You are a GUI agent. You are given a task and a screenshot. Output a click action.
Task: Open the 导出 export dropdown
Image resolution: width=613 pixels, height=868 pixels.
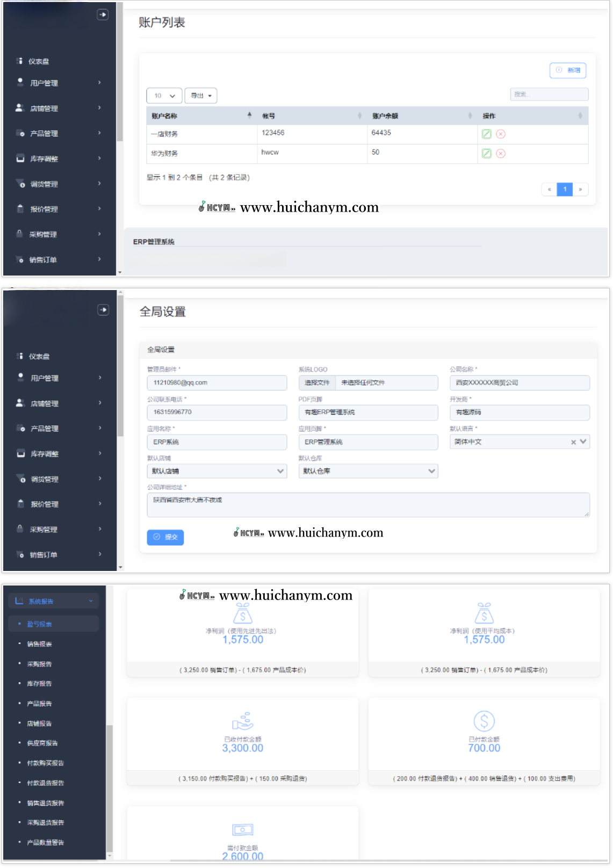[201, 96]
